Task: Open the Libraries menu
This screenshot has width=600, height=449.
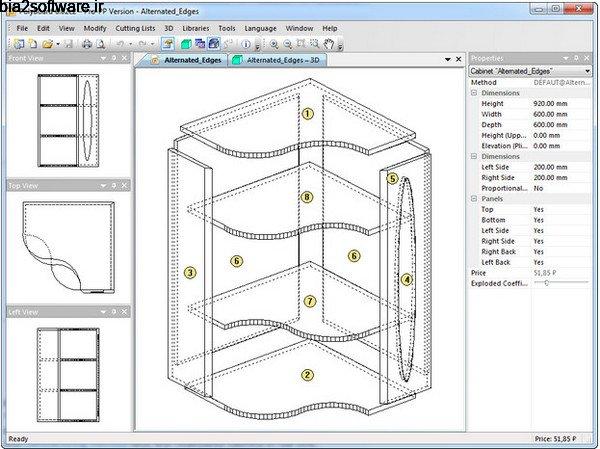Action: 196,28
